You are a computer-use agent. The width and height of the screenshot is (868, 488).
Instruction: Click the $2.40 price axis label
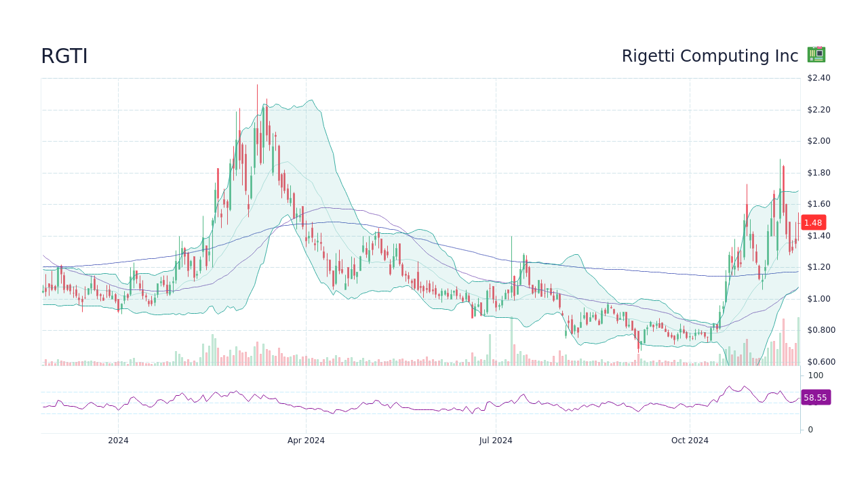(818, 78)
